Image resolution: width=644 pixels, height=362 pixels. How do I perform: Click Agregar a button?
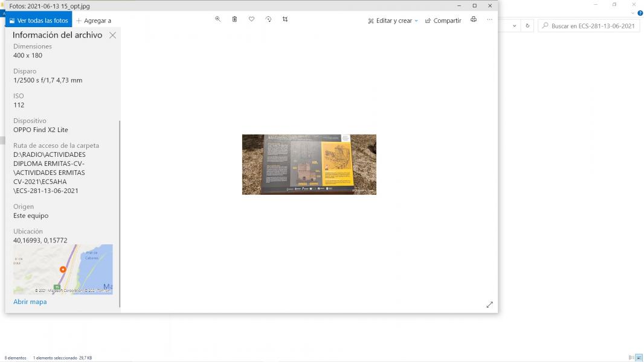[94, 21]
